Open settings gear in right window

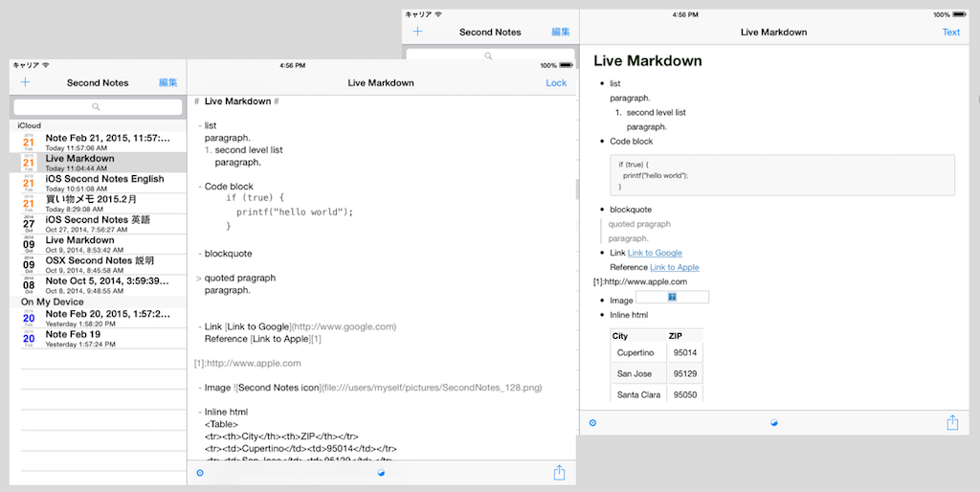pos(592,423)
